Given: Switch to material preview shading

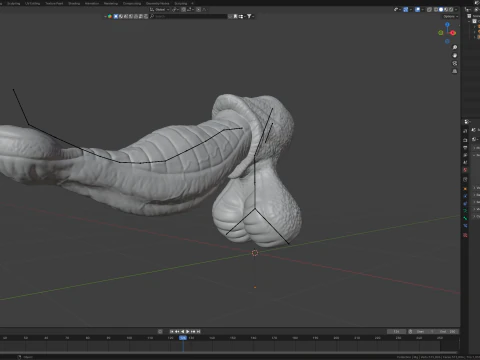Looking at the screenshot, I should pos(446,9).
